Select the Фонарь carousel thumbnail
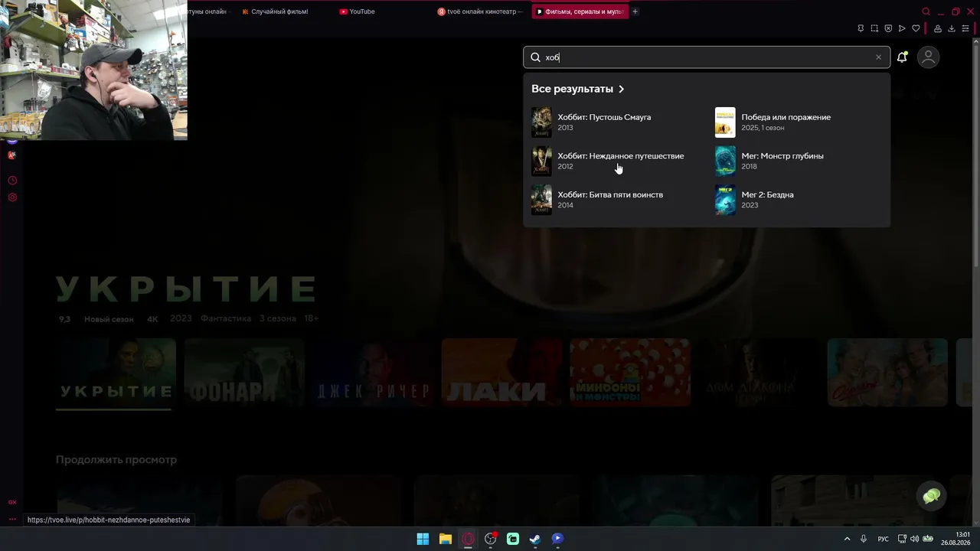Viewport: 980px width, 551px height. [x=244, y=373]
